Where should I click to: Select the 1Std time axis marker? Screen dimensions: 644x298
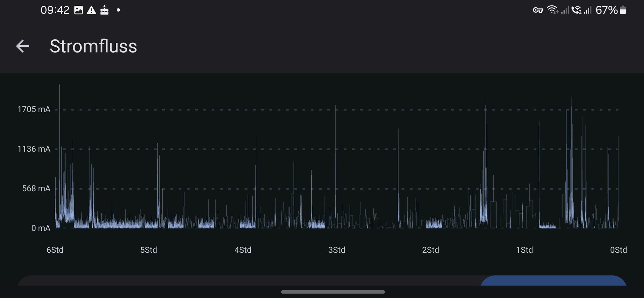[524, 250]
